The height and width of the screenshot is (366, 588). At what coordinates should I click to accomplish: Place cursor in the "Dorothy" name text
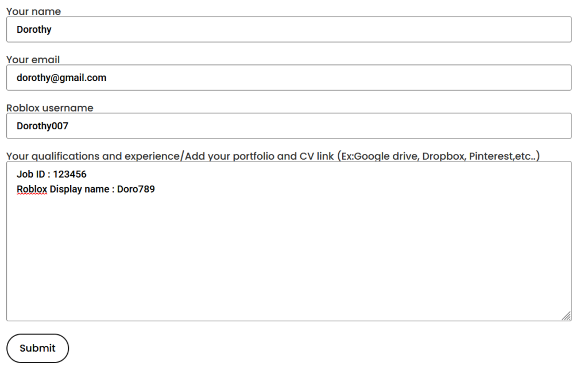[34, 30]
